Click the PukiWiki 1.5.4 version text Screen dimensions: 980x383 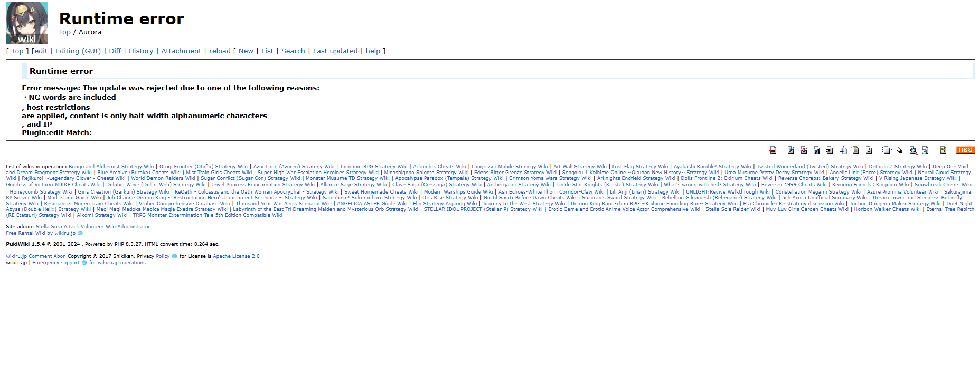[x=25, y=244]
